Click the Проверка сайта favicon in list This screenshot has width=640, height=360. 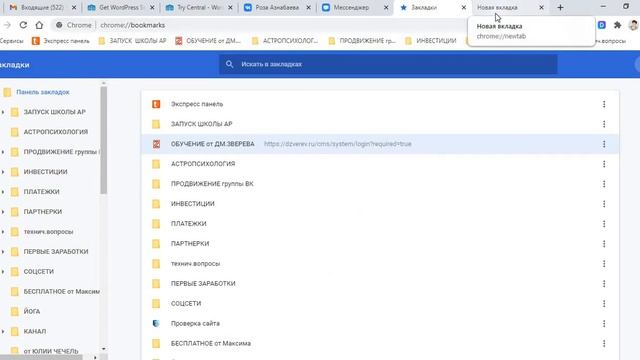(156, 323)
